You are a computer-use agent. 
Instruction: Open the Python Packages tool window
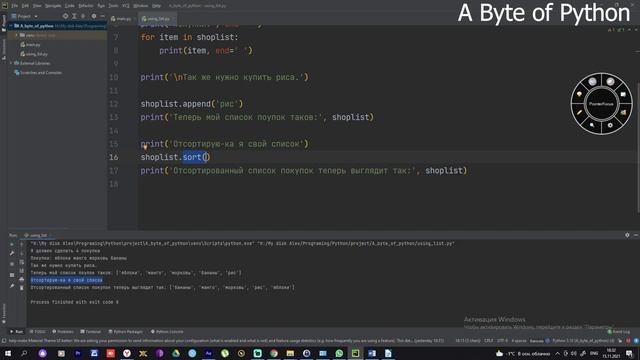click(x=126, y=332)
